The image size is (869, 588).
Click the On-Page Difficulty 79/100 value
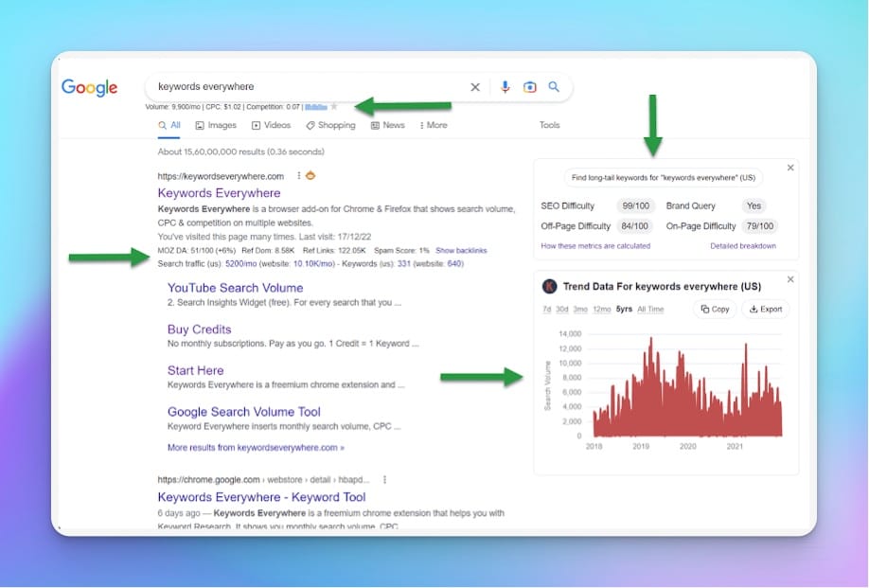point(759,226)
